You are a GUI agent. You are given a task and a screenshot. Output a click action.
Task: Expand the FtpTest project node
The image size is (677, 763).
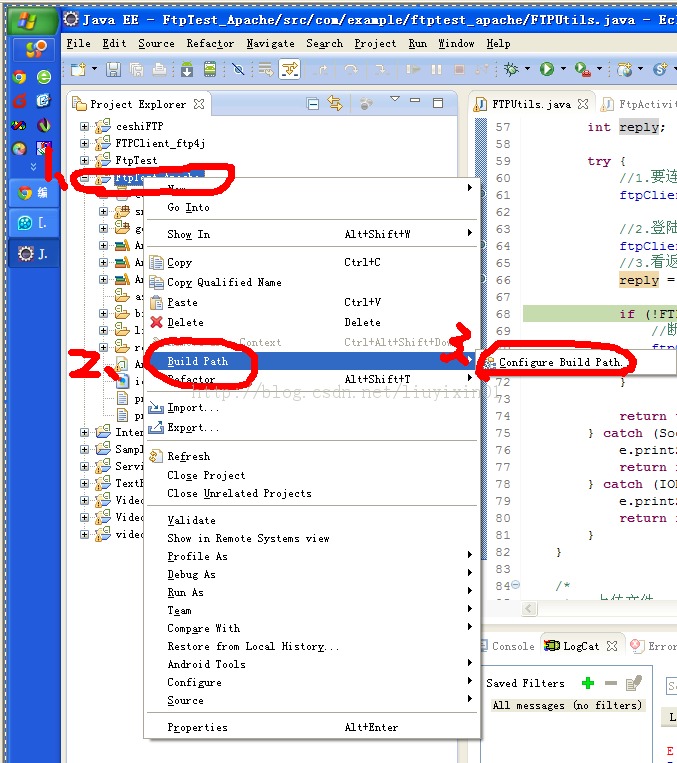click(84, 161)
